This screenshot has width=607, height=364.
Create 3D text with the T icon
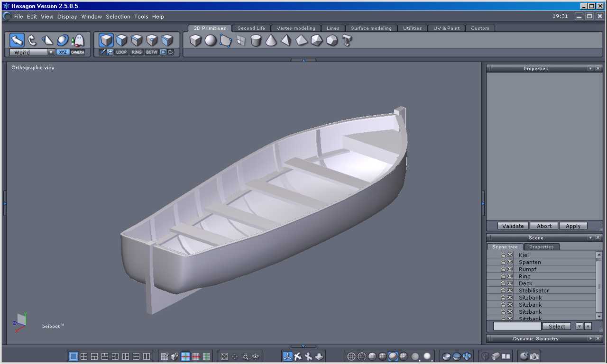click(x=347, y=41)
